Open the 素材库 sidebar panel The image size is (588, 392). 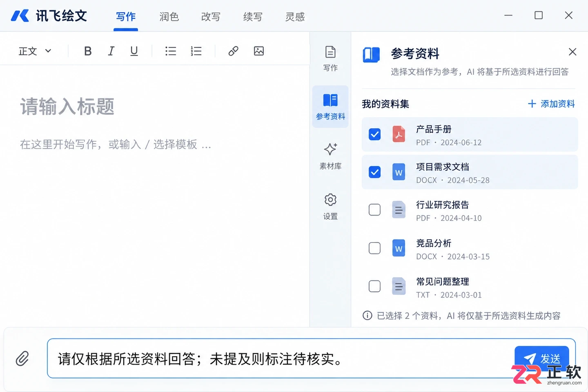[330, 156]
